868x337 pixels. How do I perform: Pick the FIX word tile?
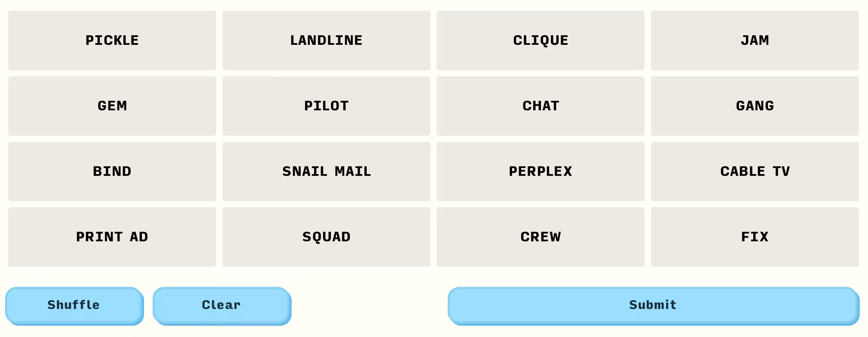pos(755,237)
